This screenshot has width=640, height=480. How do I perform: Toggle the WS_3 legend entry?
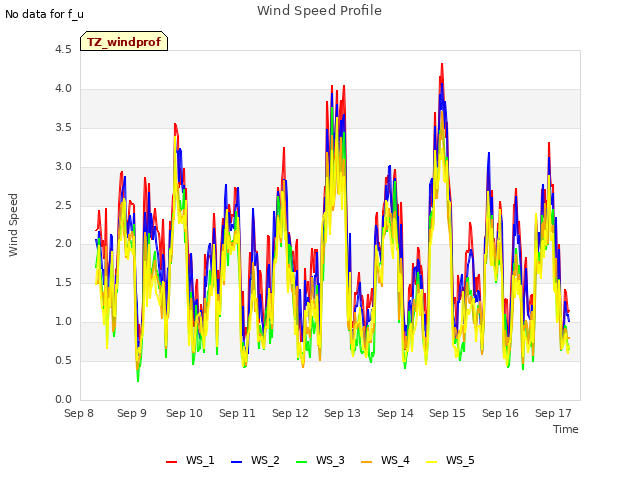[x=320, y=460]
